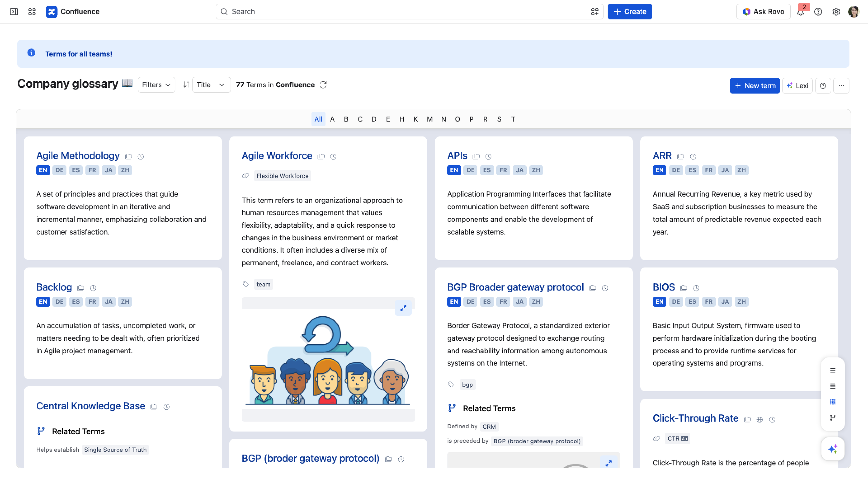Open the Central Knowledge Base term
The height and width of the screenshot is (488, 868).
[x=91, y=406]
